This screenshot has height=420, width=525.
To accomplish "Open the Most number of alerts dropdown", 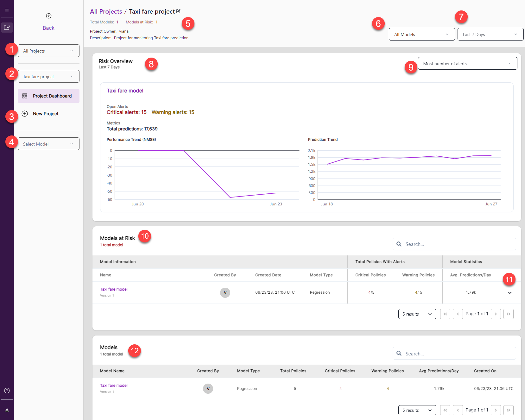I will (467, 63).
